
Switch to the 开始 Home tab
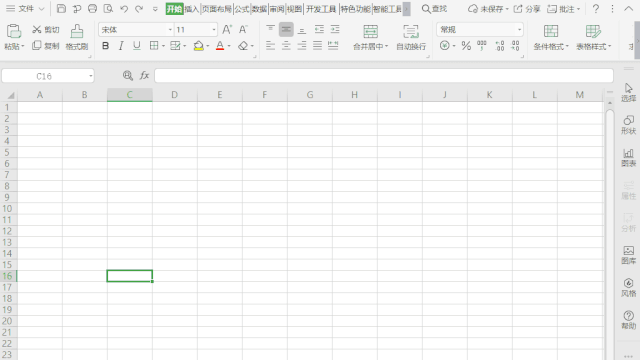(174, 9)
